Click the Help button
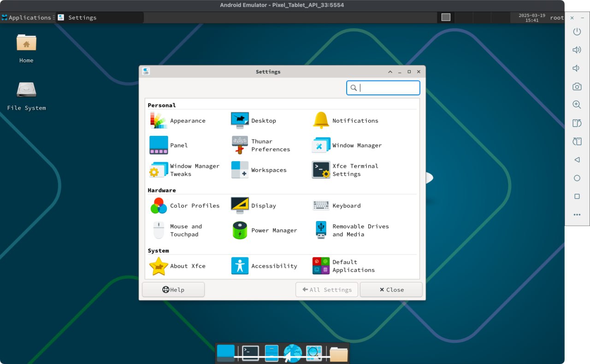Image resolution: width=590 pixels, height=364 pixels. click(173, 290)
